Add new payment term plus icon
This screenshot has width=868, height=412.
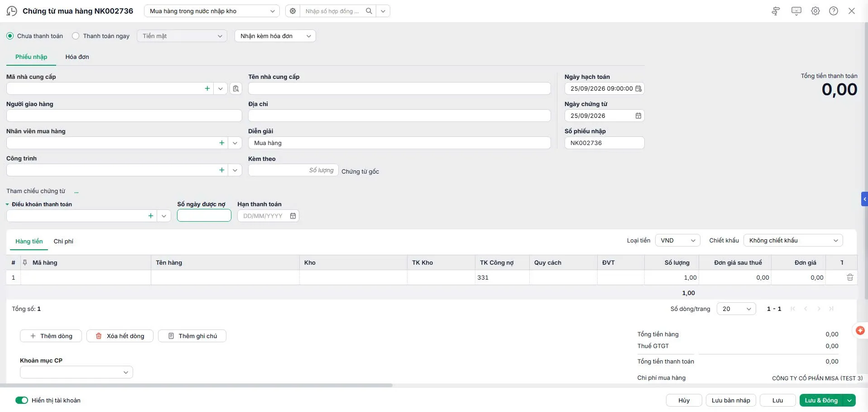point(151,216)
